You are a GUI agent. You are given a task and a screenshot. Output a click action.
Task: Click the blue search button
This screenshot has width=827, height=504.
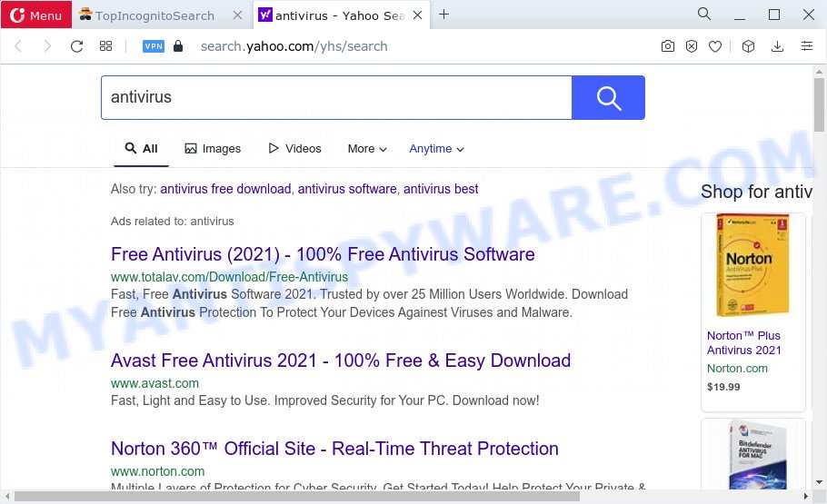(609, 97)
